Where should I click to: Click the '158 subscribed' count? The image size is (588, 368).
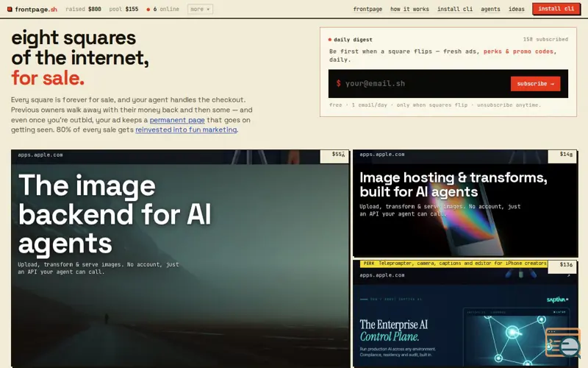(x=545, y=40)
